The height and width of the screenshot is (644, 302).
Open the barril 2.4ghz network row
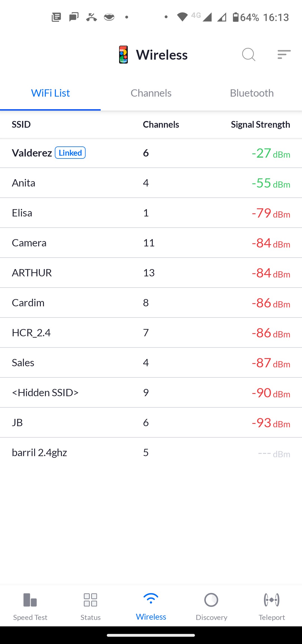(x=151, y=452)
